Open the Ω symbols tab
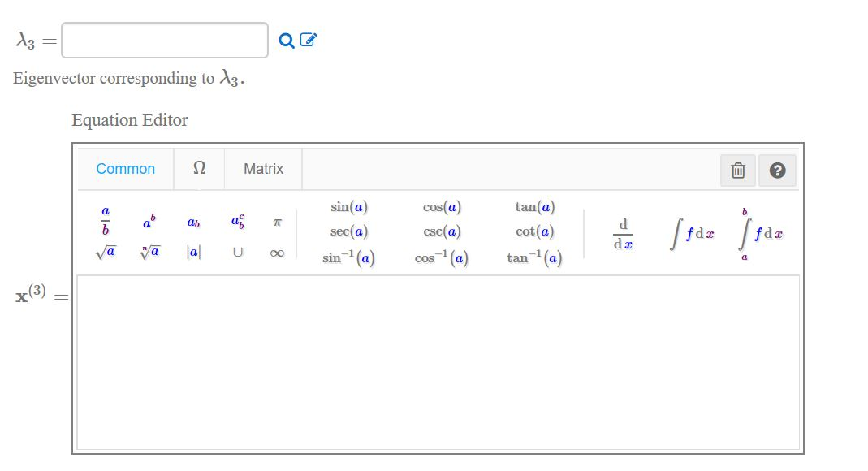Screen dimensions: 868x471 [199, 169]
